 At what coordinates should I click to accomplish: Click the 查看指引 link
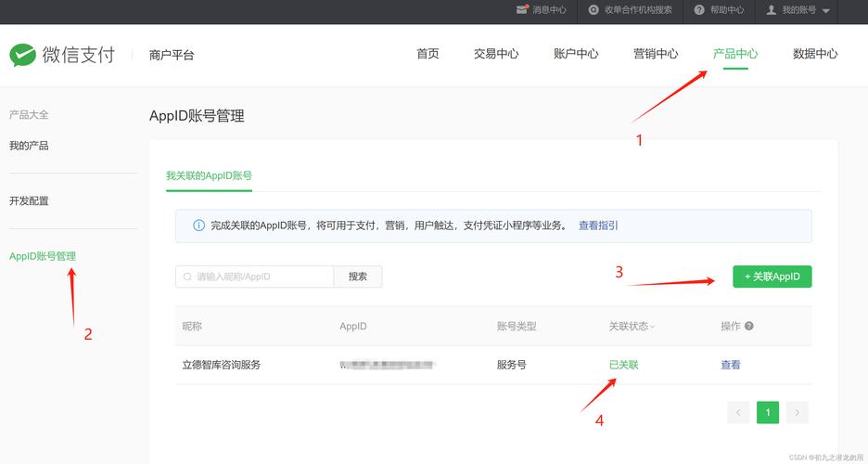pyautogui.click(x=598, y=226)
